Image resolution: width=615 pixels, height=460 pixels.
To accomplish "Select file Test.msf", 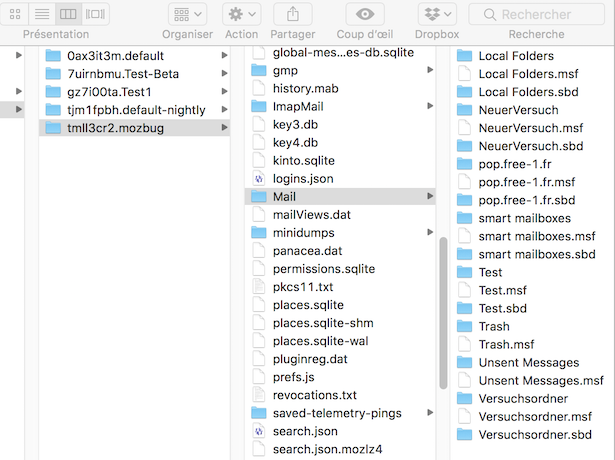I will pyautogui.click(x=502, y=290).
